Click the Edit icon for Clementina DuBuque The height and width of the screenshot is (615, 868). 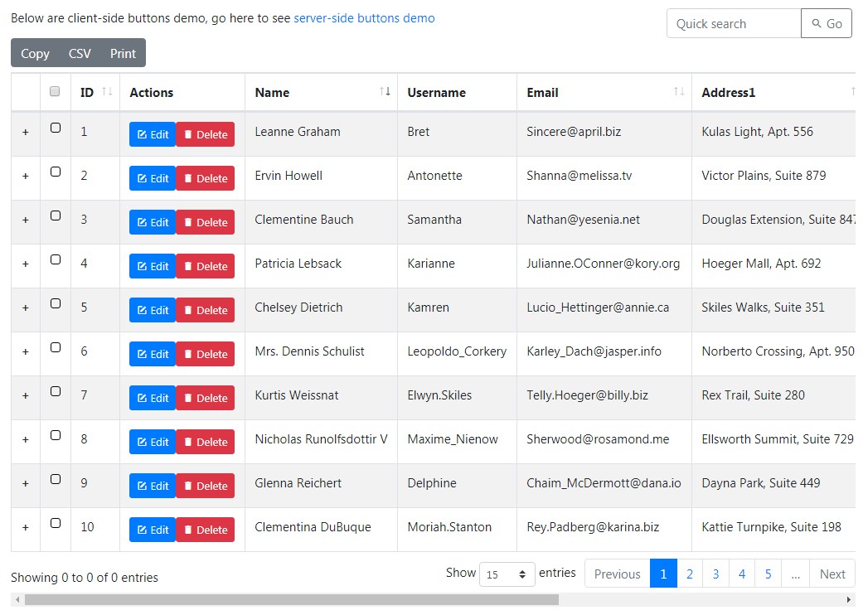click(x=141, y=530)
